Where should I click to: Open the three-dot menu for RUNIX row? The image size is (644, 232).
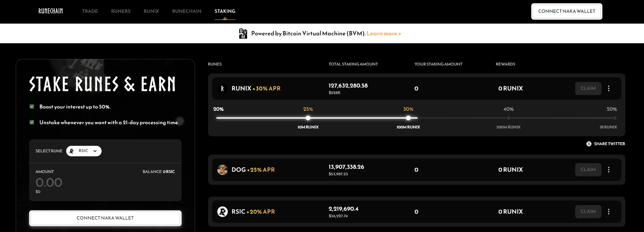coord(609,88)
